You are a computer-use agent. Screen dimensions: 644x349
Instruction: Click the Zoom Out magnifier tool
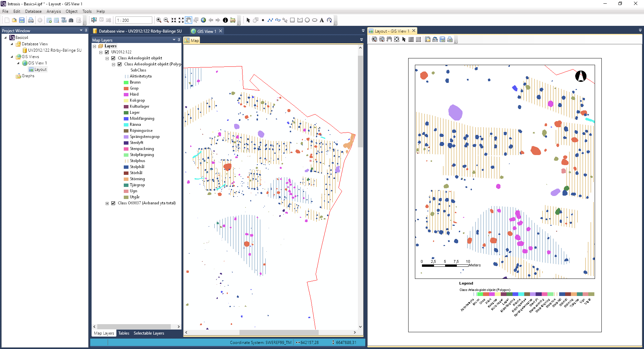pyautogui.click(x=166, y=20)
